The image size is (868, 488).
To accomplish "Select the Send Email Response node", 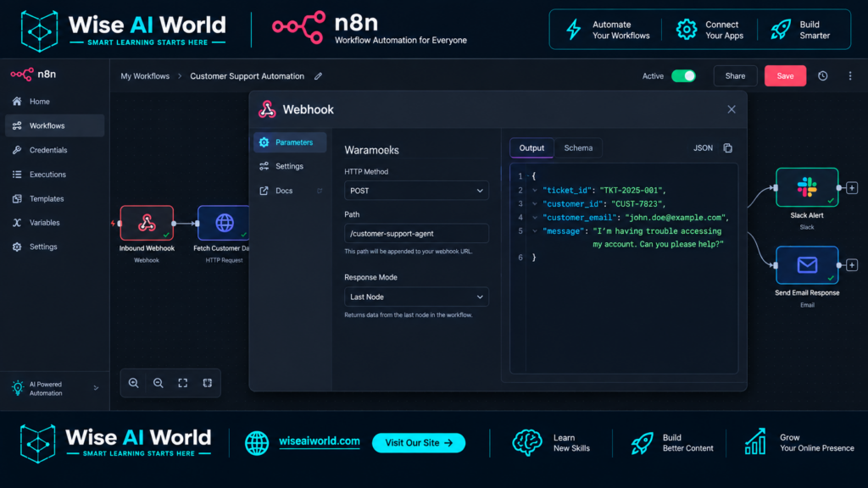I will click(x=807, y=265).
